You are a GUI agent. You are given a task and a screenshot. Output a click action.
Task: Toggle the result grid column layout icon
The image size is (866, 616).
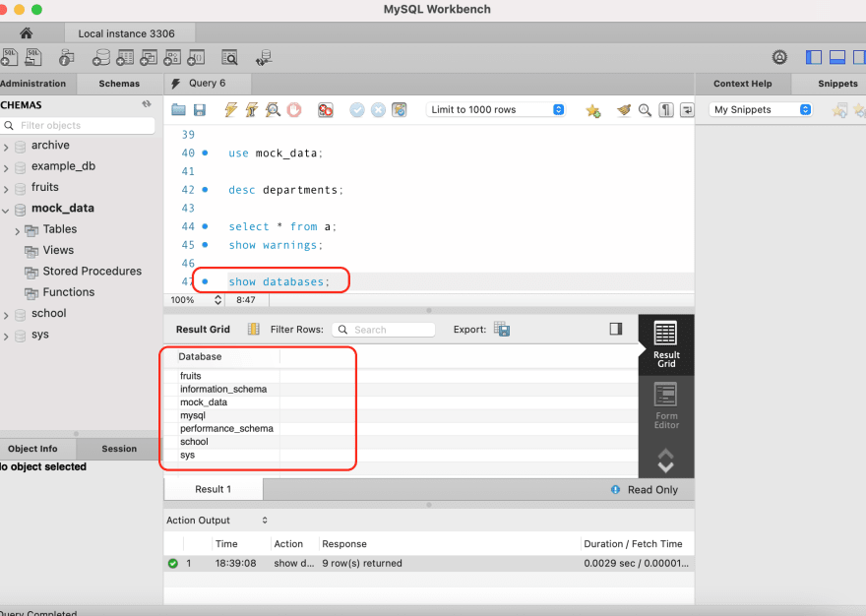click(254, 330)
